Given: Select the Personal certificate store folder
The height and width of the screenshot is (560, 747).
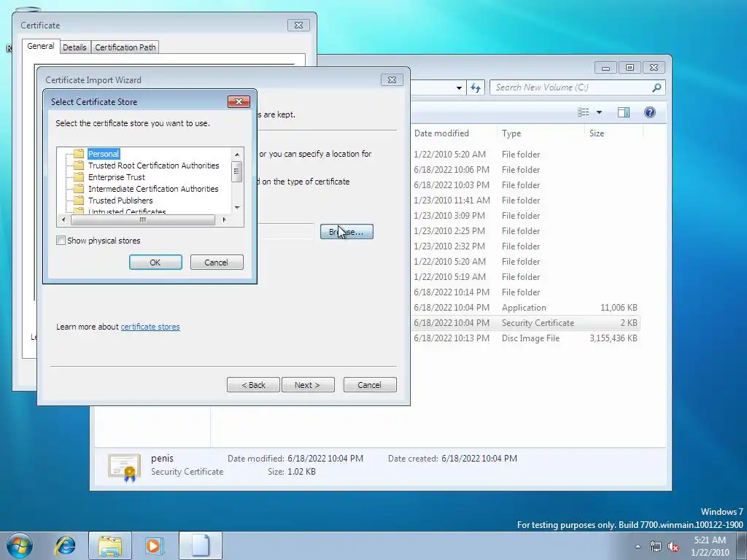Looking at the screenshot, I should (x=104, y=154).
